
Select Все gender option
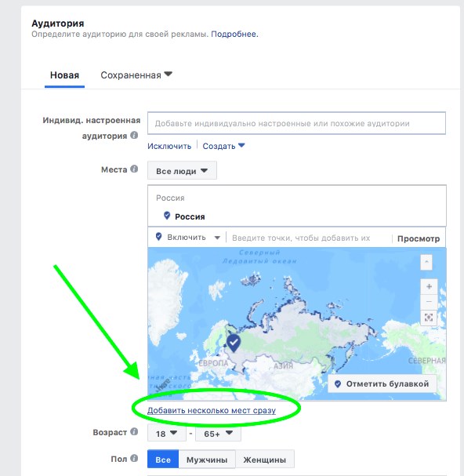point(163,460)
